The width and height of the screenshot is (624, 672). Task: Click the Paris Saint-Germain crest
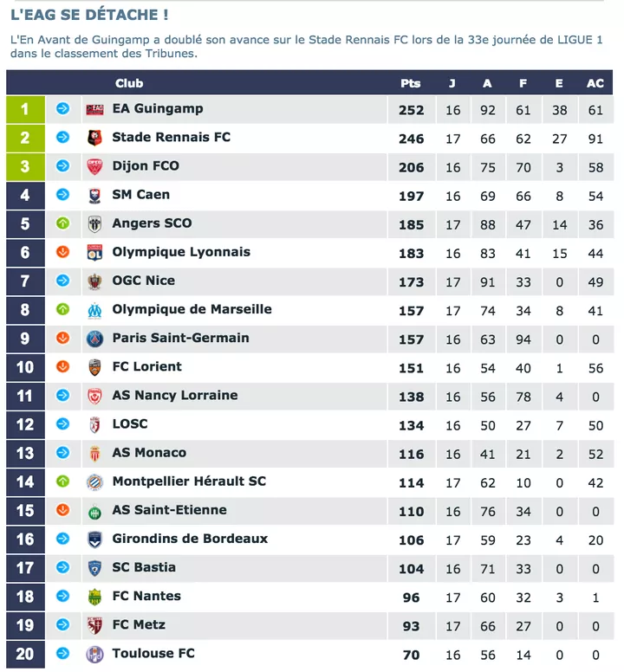pyautogui.click(x=94, y=339)
